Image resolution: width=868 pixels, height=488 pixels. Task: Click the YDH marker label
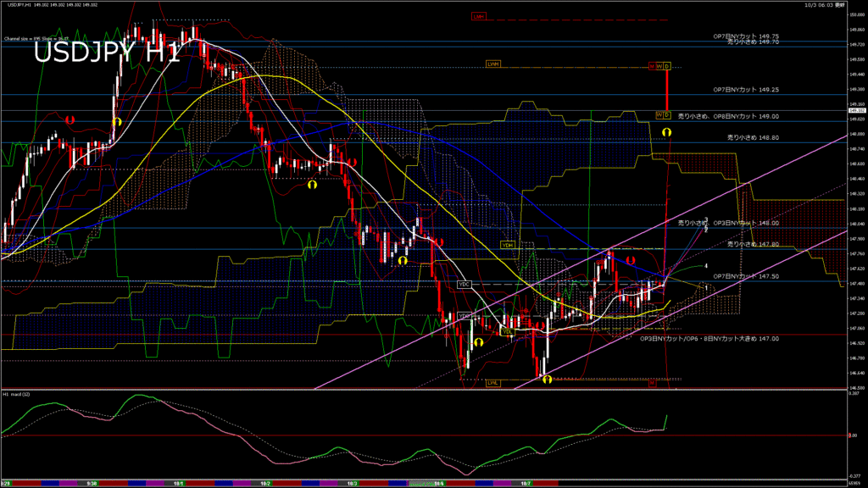508,245
